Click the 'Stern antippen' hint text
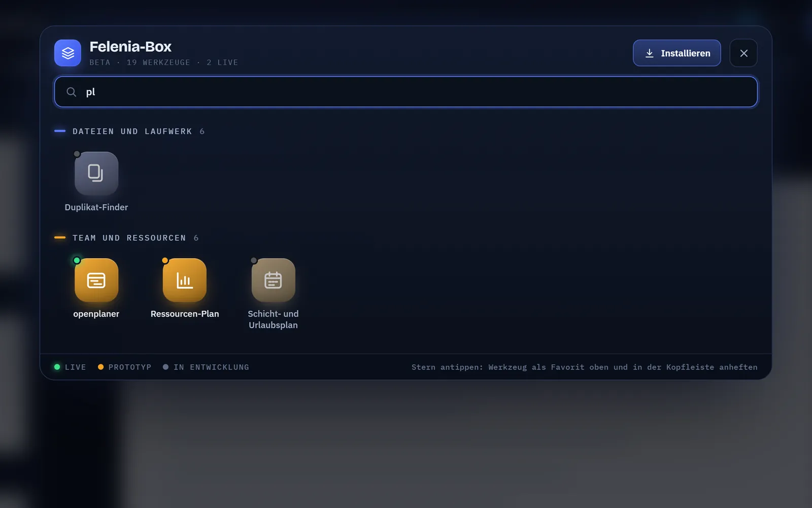The height and width of the screenshot is (508, 812). pyautogui.click(x=585, y=367)
